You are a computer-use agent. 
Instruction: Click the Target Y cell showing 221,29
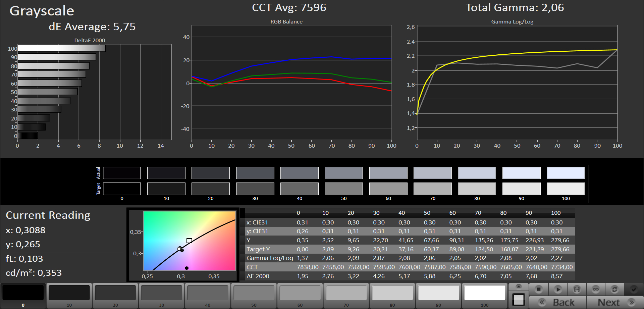(535, 249)
